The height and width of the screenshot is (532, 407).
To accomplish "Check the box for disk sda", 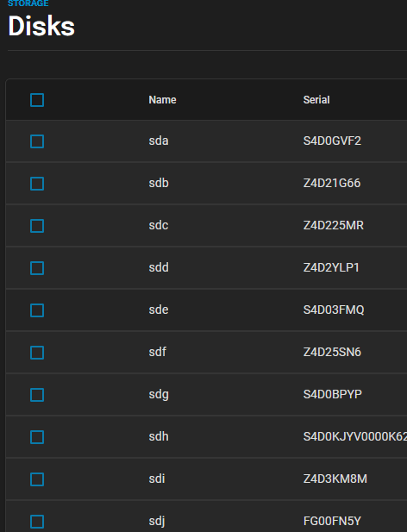I will click(37, 141).
